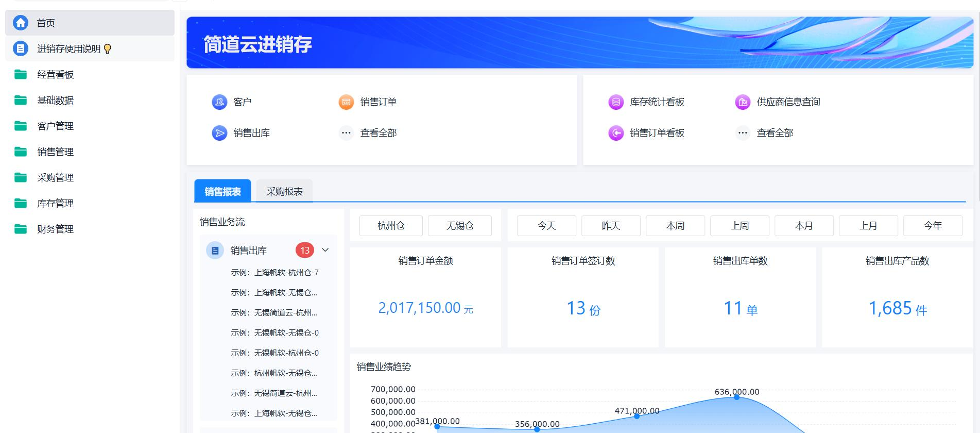This screenshot has width=980, height=433.
Task: Click the folder icon beside 经营看板
Action: (21, 74)
